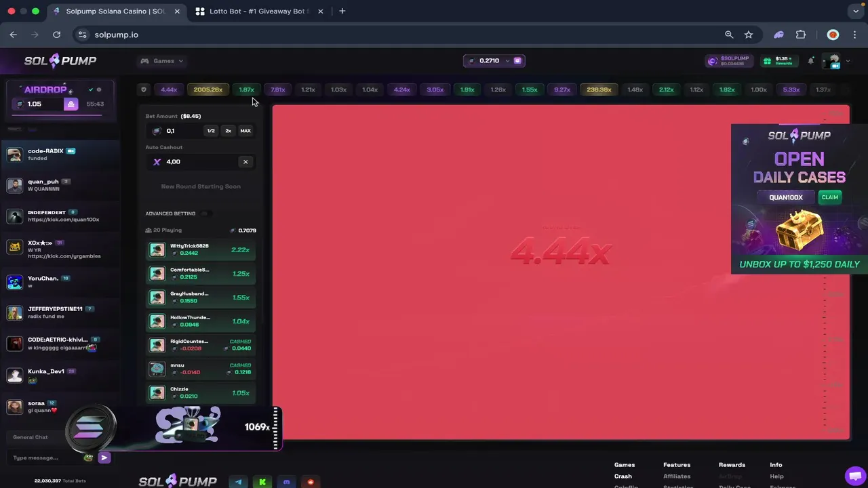Open the Games dropdown menu
The image size is (868, 488).
point(163,61)
